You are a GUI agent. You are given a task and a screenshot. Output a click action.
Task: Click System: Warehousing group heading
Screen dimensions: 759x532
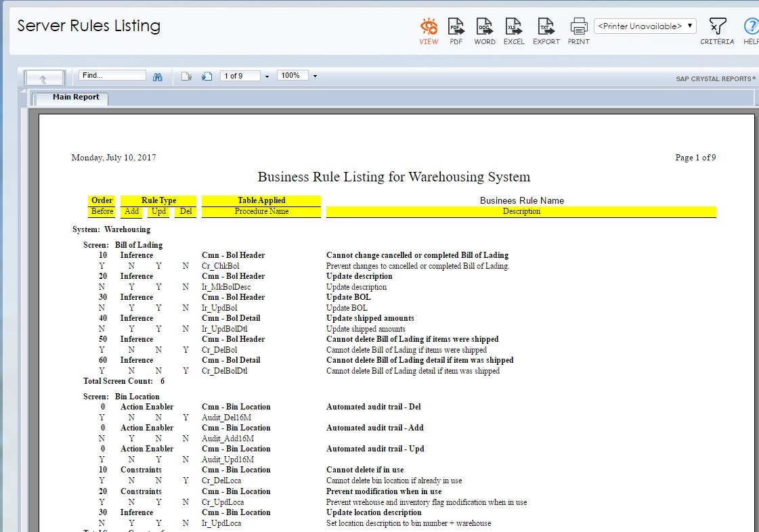pyautogui.click(x=111, y=229)
